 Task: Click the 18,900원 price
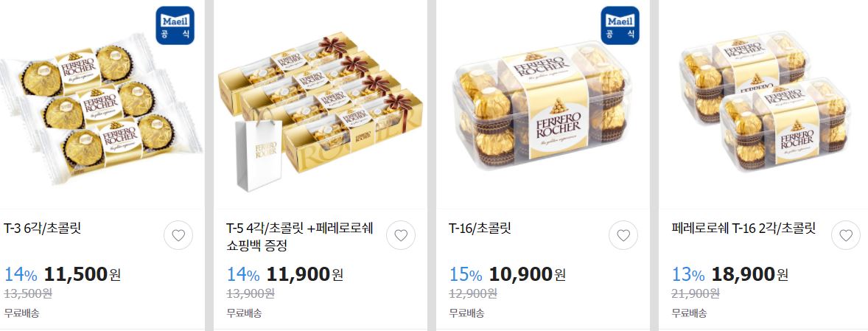(x=749, y=273)
